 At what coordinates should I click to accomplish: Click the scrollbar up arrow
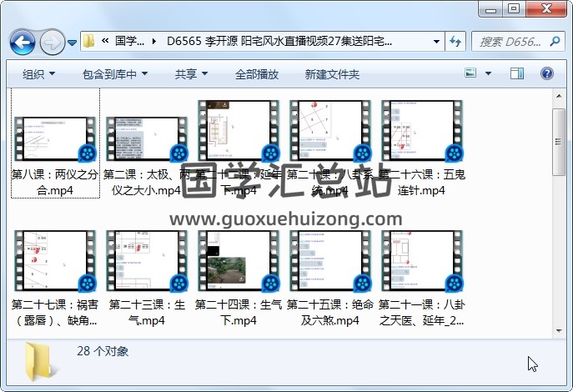pyautogui.click(x=559, y=97)
